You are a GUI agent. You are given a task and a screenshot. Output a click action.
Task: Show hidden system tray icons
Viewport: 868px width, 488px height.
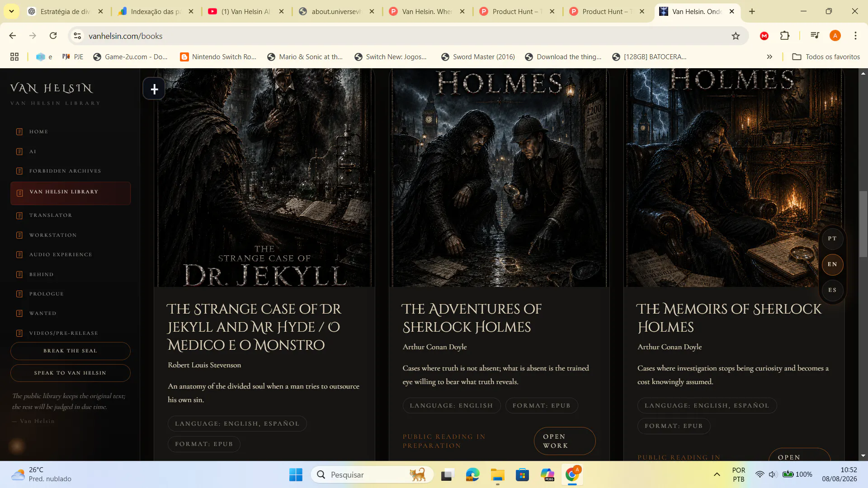click(717, 474)
